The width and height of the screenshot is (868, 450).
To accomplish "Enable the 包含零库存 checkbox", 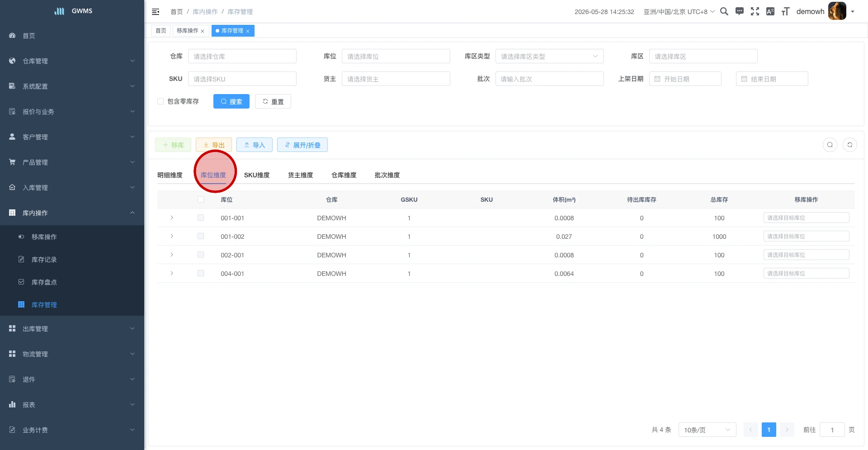I will [160, 101].
